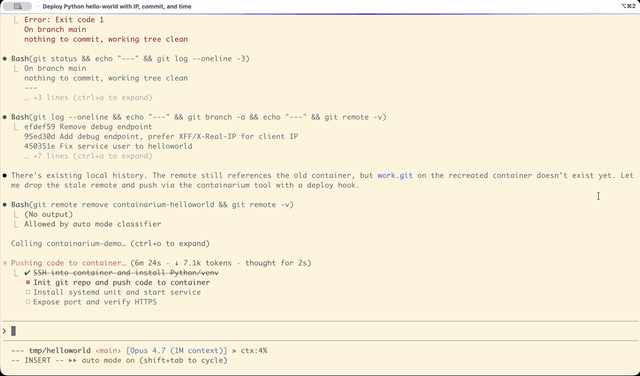Click the 'ctx:4%' context indicator
The height and width of the screenshot is (376, 640).
[254, 351]
